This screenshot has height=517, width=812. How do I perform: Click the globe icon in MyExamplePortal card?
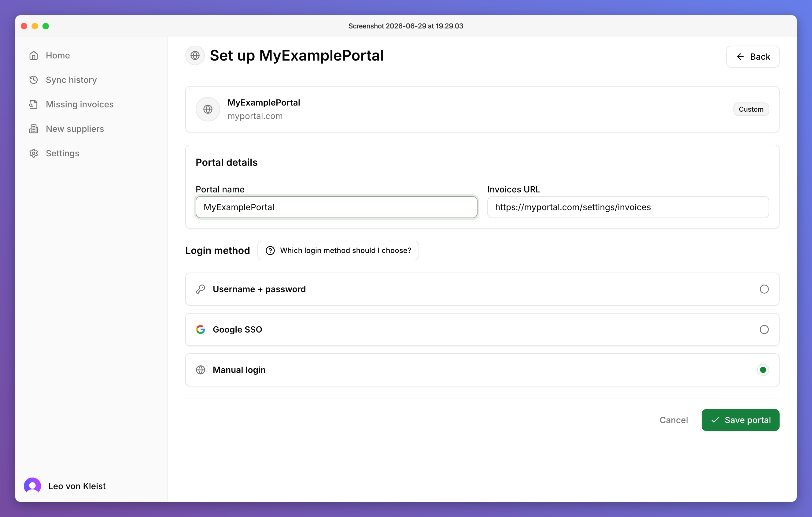[x=208, y=109]
